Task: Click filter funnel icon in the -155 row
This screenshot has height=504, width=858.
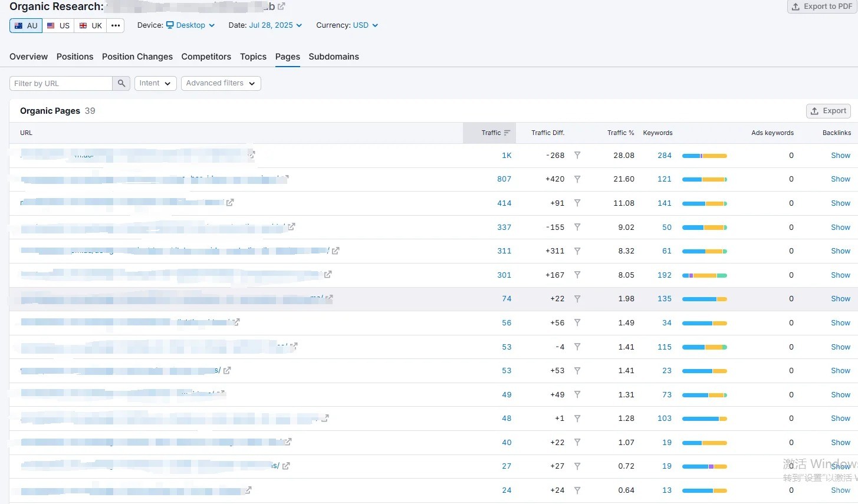Action: [x=577, y=227]
